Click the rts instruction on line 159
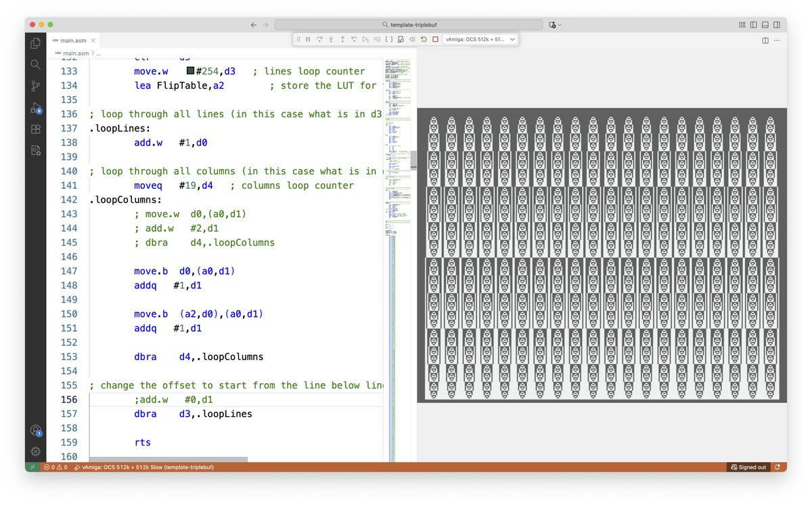This screenshot has width=812, height=505. coord(142,443)
